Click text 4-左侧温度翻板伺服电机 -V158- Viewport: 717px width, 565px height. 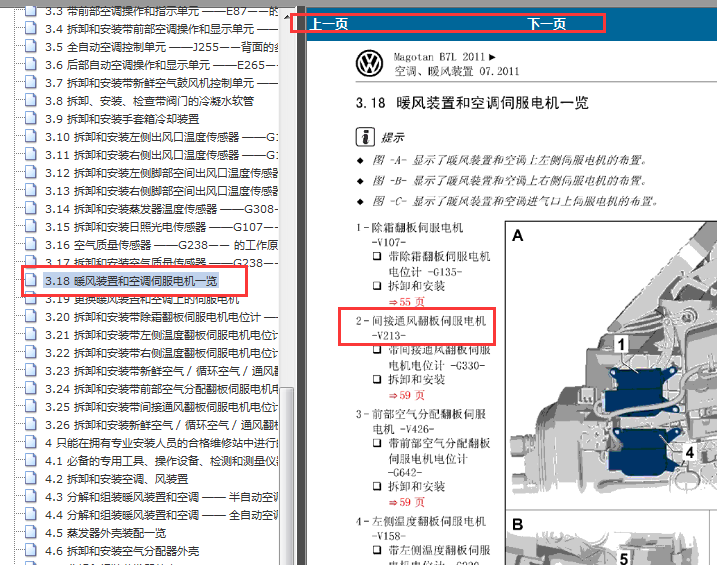tap(421, 528)
